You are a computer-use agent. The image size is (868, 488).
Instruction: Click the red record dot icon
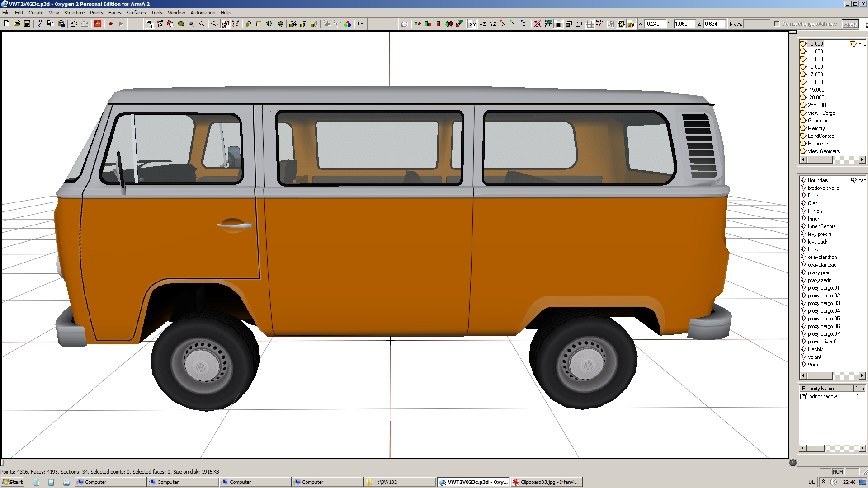pos(111,24)
